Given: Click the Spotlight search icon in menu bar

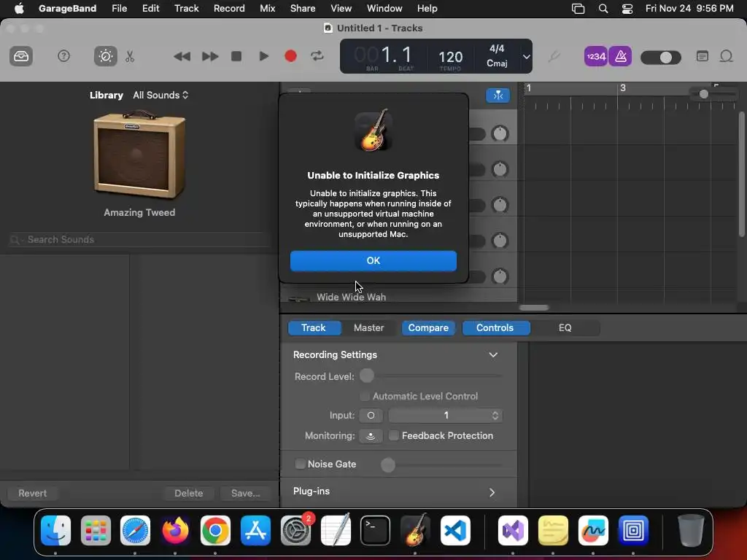Looking at the screenshot, I should click(x=603, y=9).
